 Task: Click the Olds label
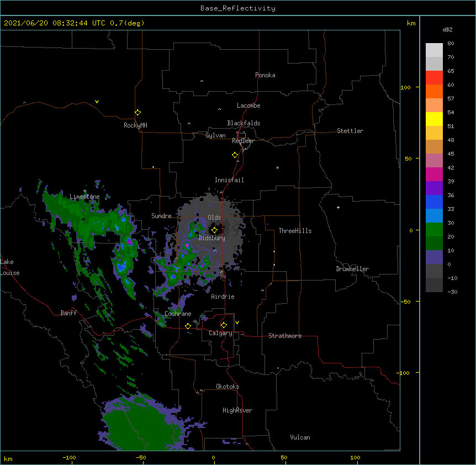pos(214,218)
